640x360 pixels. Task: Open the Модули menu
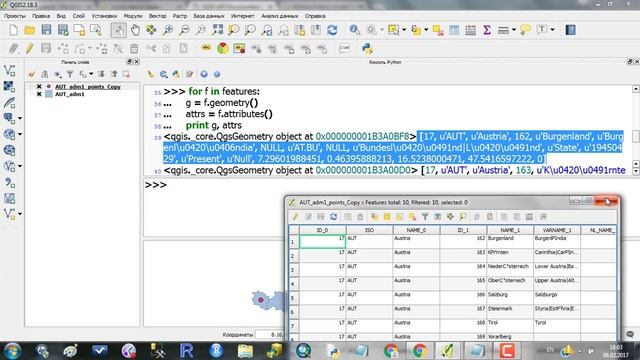click(133, 16)
